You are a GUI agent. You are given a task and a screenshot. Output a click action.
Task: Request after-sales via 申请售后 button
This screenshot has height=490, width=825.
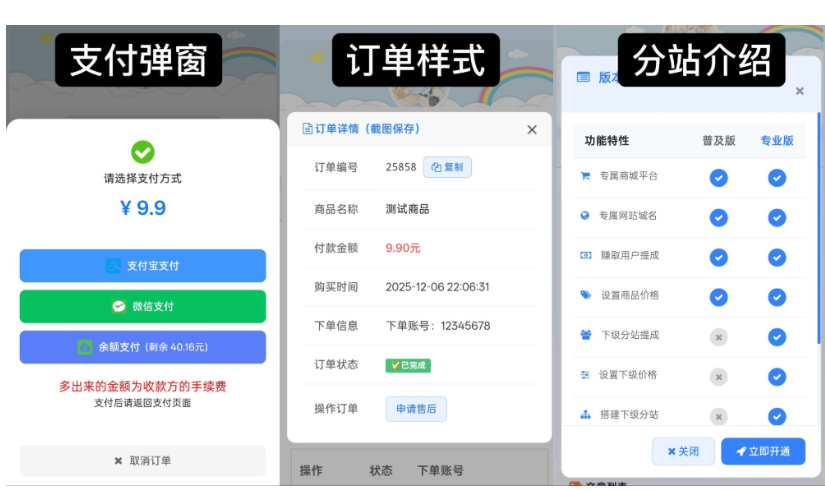tap(416, 409)
